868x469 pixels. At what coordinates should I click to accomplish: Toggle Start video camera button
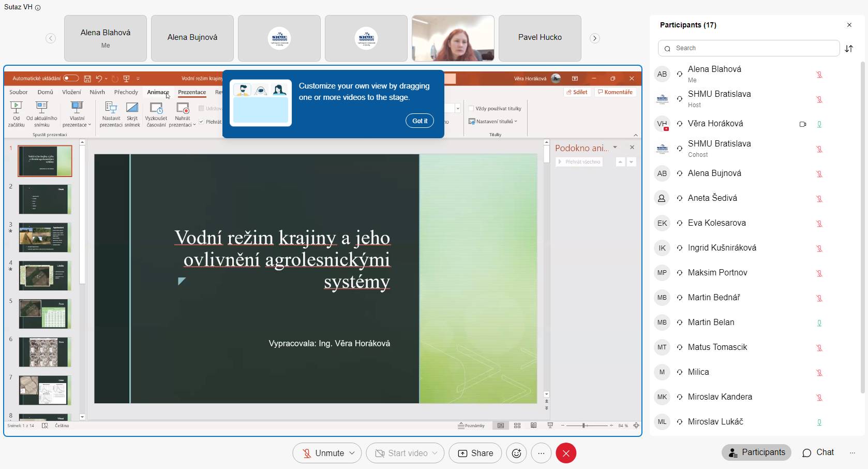(401, 453)
